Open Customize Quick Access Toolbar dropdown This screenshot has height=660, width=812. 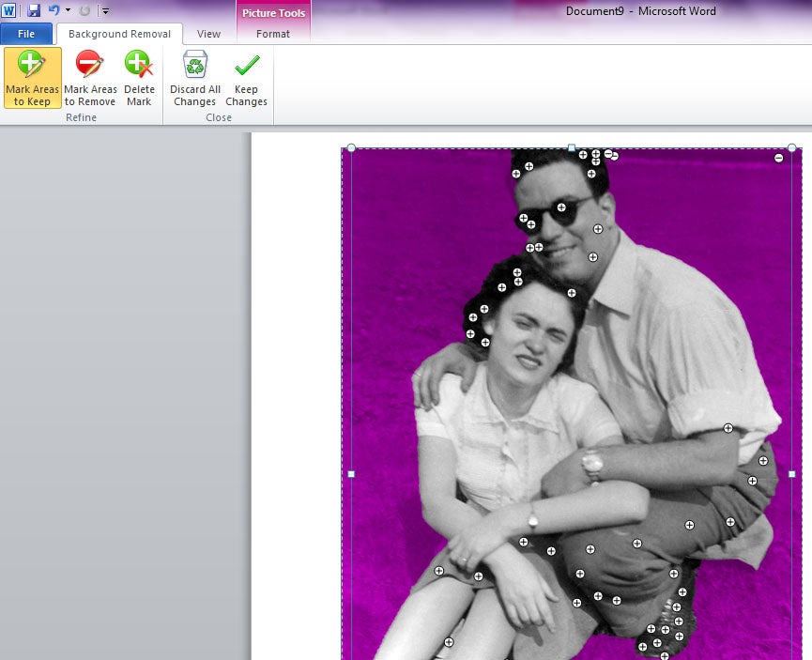[x=105, y=10]
